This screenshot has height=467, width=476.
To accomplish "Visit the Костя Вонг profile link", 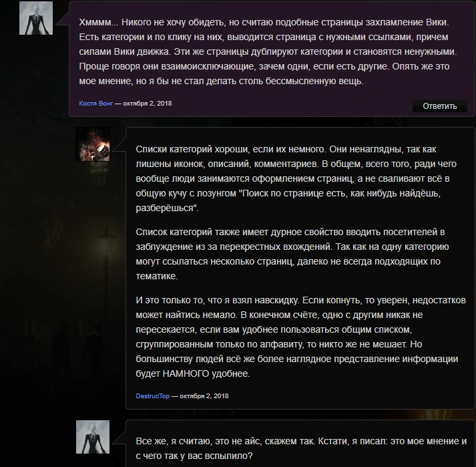I will 96,104.
